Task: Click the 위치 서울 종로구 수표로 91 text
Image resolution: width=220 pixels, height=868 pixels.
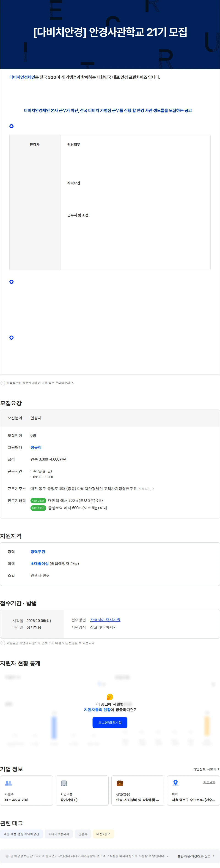Action: pyautogui.click(x=193, y=800)
